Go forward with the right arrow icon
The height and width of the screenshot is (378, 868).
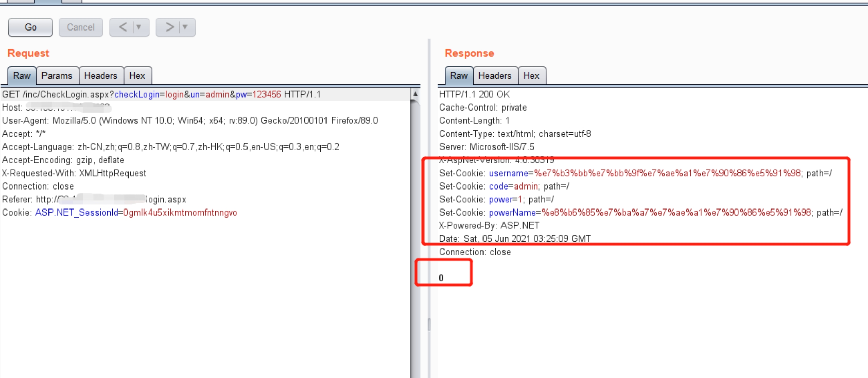tap(169, 27)
